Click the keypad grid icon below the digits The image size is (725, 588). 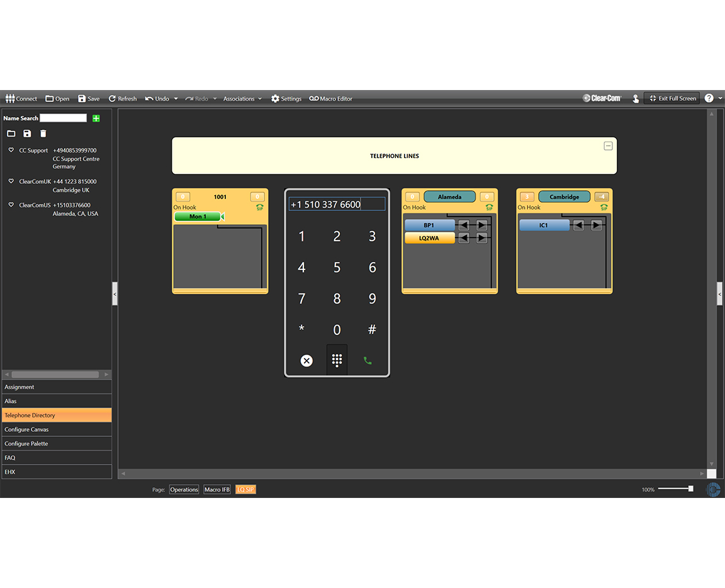pyautogui.click(x=337, y=360)
